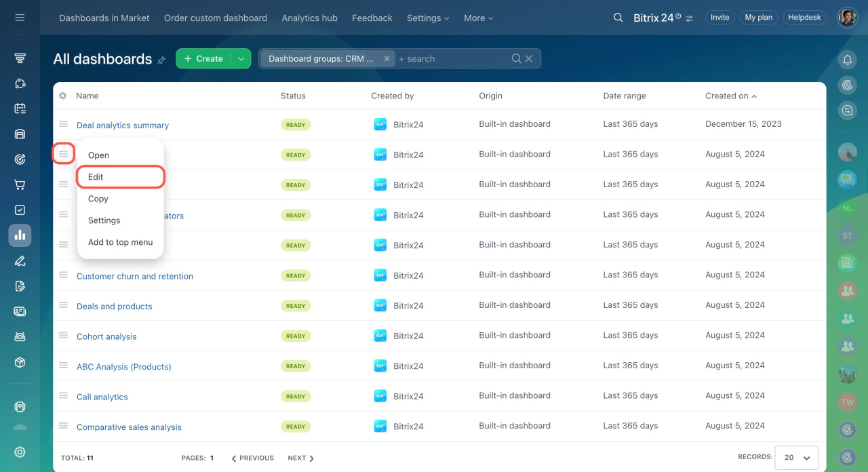Click into the dashboard search field
The image size is (868, 472).
pyautogui.click(x=451, y=59)
